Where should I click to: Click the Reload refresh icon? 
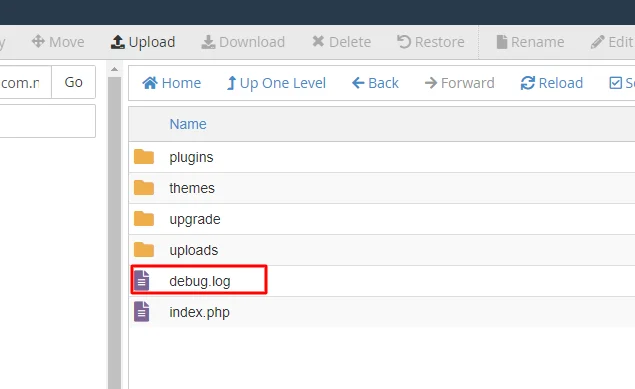tap(528, 83)
